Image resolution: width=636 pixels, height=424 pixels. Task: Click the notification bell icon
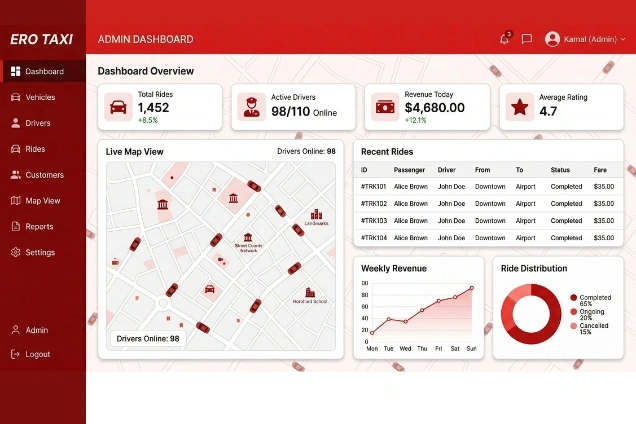(x=504, y=39)
